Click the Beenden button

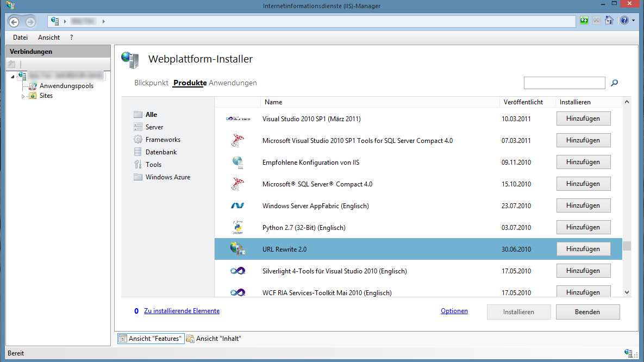(587, 312)
